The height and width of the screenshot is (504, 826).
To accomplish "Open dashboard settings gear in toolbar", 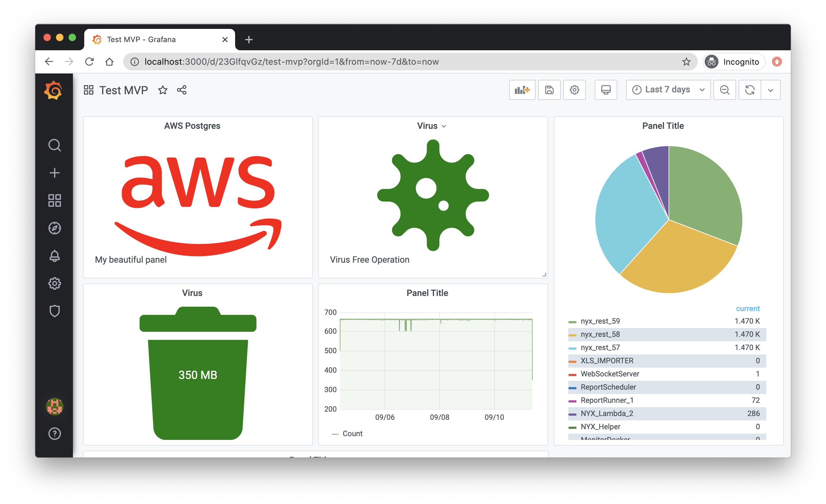I will (574, 90).
